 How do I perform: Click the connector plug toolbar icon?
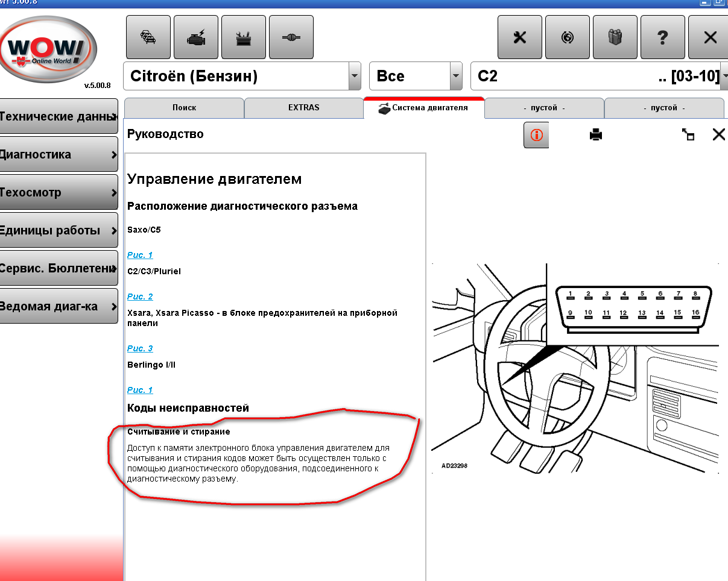pos(291,37)
